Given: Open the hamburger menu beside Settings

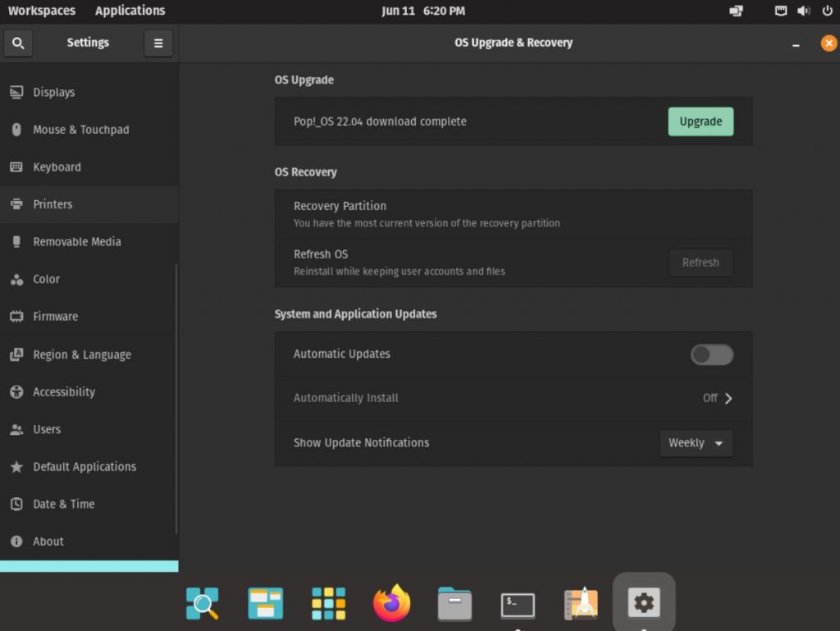Looking at the screenshot, I should click(158, 42).
